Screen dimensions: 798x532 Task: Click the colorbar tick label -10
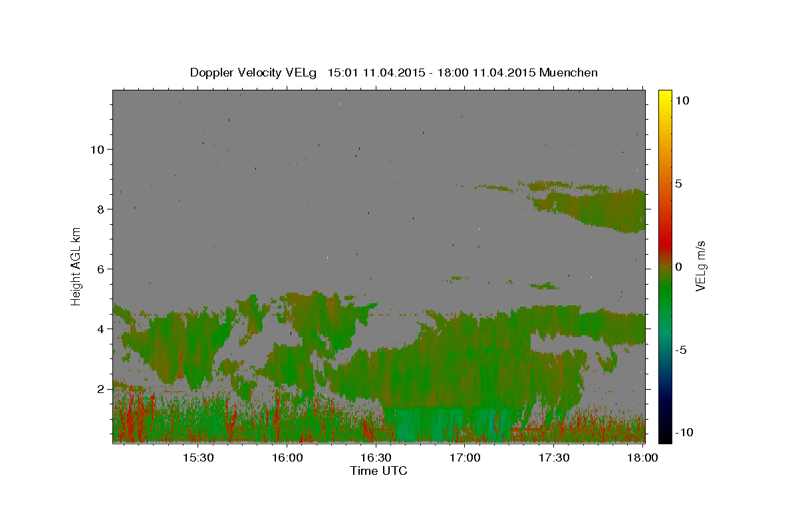[x=684, y=433]
